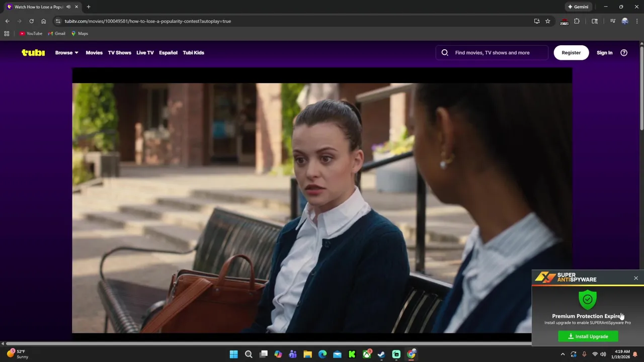The width and height of the screenshot is (644, 362).
Task: Open the TV Shows section
Action: [119, 52]
